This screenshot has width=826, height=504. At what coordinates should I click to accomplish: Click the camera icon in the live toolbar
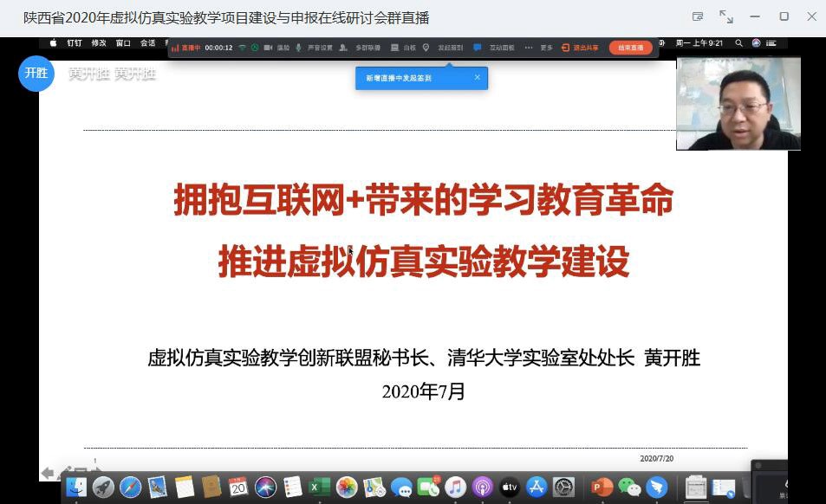click(269, 48)
